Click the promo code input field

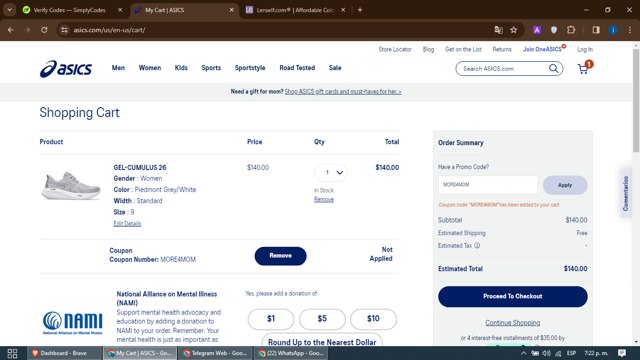coord(488,185)
